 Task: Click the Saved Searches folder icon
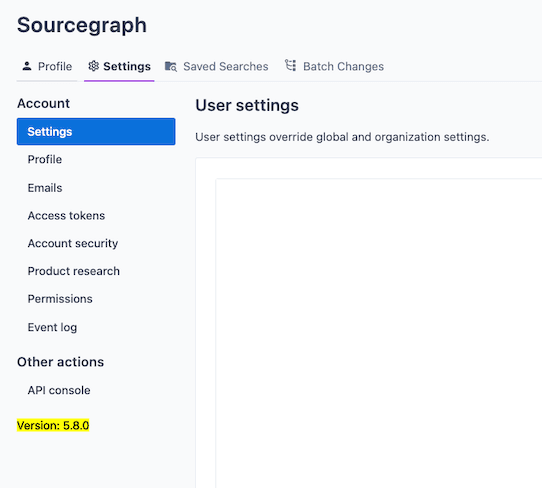(x=171, y=66)
